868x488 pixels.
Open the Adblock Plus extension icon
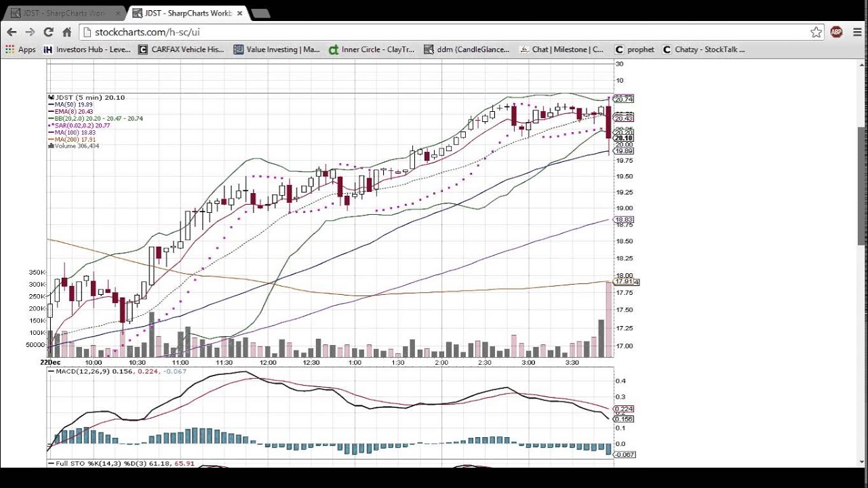tap(836, 32)
